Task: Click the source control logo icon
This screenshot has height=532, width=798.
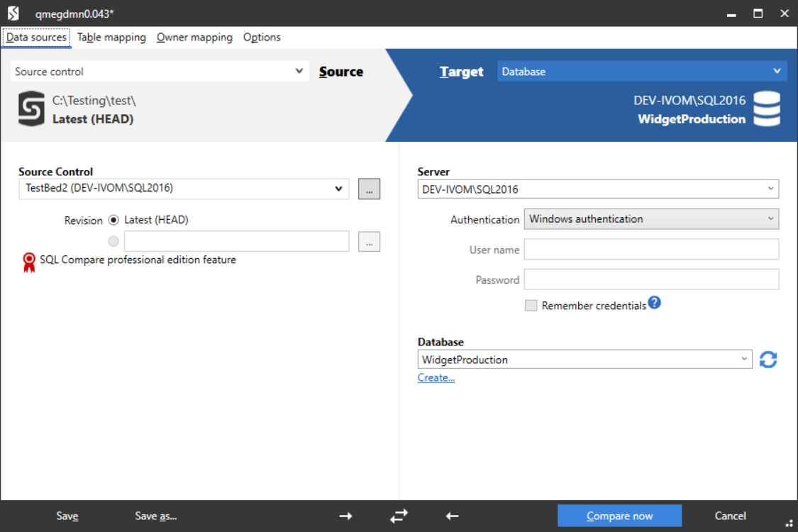Action: coord(31,109)
